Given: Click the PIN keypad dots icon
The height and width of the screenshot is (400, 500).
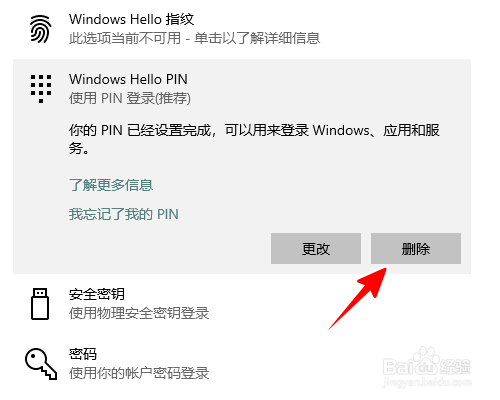Looking at the screenshot, I should pos(41,89).
